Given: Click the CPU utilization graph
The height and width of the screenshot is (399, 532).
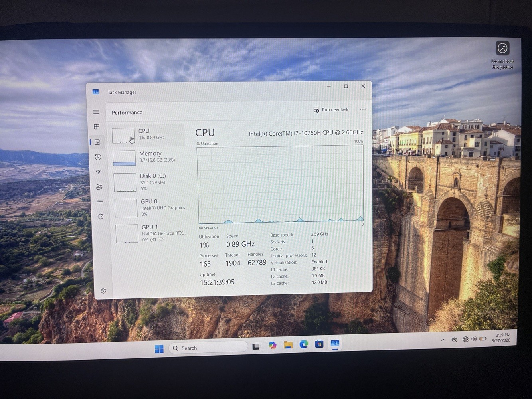Looking at the screenshot, I should coord(280,184).
